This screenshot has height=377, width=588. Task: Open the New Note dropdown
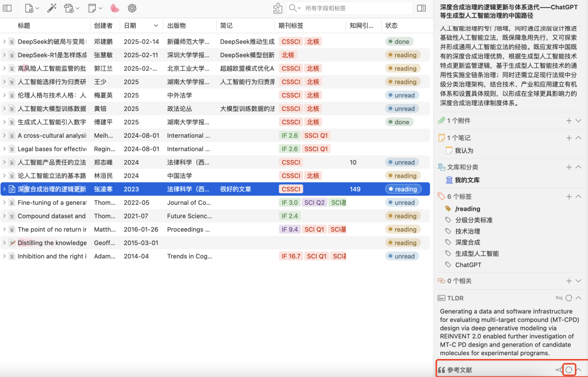click(x=95, y=8)
